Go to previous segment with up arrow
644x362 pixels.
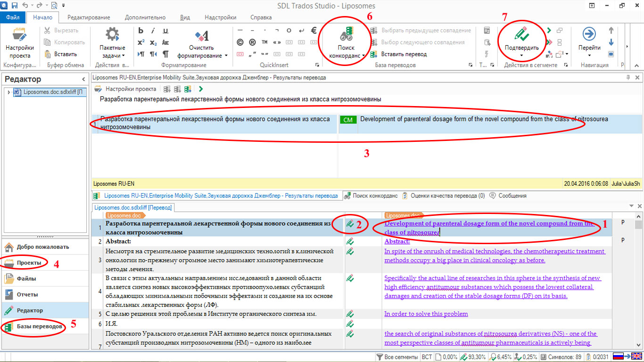point(611,30)
